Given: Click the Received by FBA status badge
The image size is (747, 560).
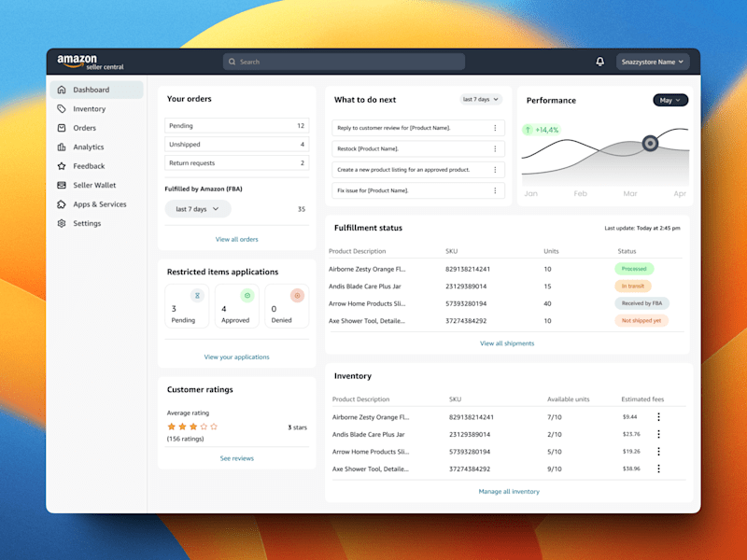Looking at the screenshot, I should point(641,303).
